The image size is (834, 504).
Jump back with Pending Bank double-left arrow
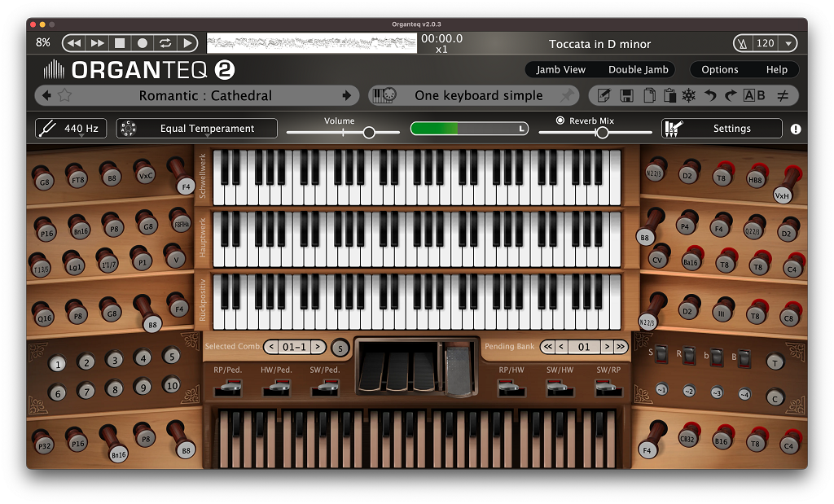(548, 347)
